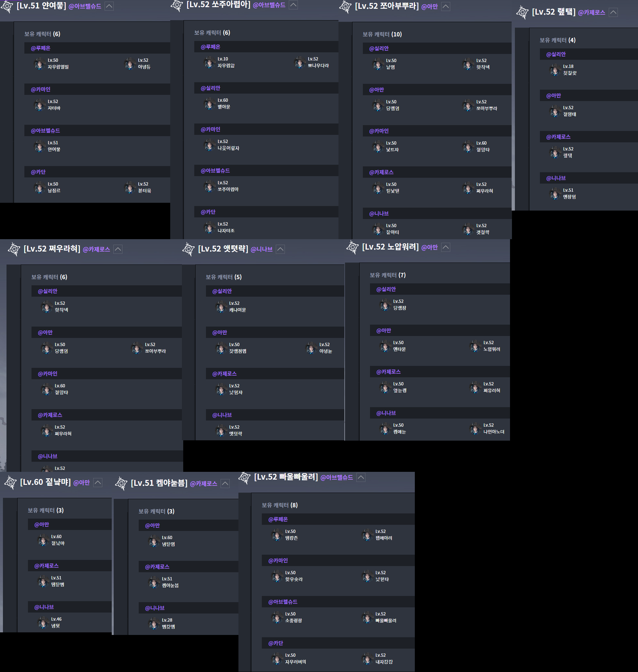Viewport: 638px width, 672px height.
Task: Open @니나브 server link next to 앳텃략
Action: (261, 250)
